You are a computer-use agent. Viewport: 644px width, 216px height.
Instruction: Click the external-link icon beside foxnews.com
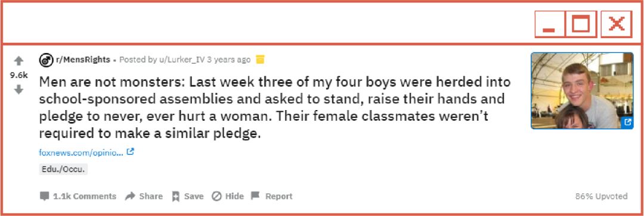pos(131,152)
